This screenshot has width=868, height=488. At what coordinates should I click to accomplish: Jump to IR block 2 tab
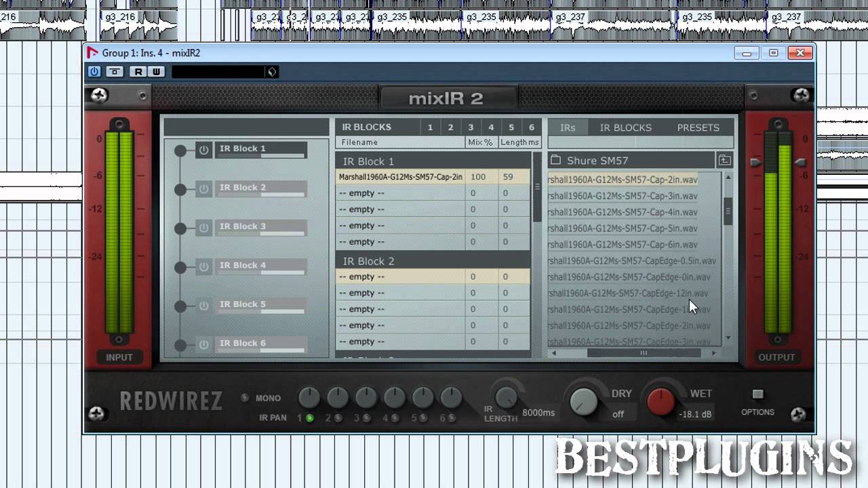click(450, 127)
